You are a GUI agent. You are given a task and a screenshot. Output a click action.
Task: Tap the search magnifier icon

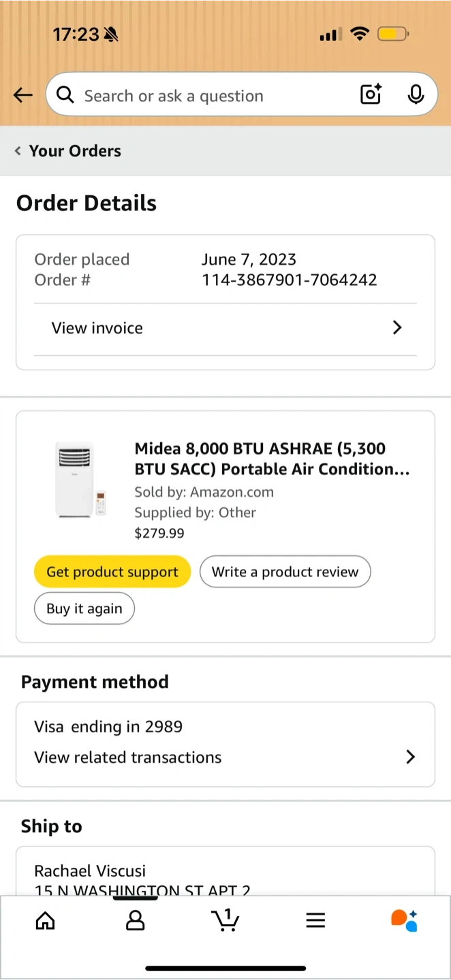click(x=65, y=95)
